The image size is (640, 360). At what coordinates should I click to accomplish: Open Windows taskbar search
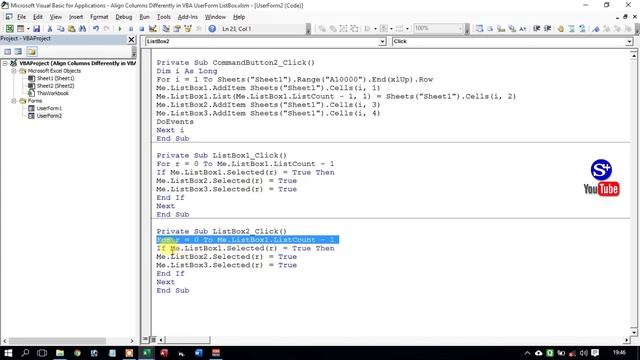pos(25,353)
